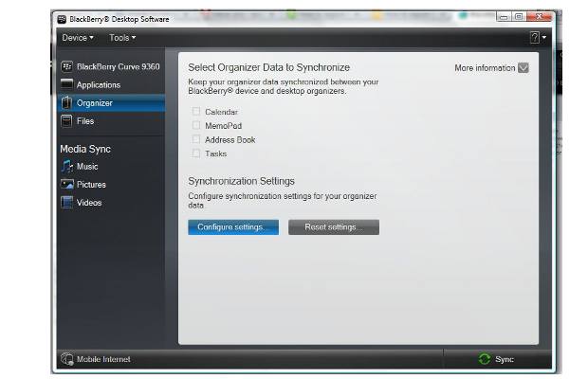Expand the More information chevron
This screenshot has width=588, height=379.
click(x=524, y=68)
